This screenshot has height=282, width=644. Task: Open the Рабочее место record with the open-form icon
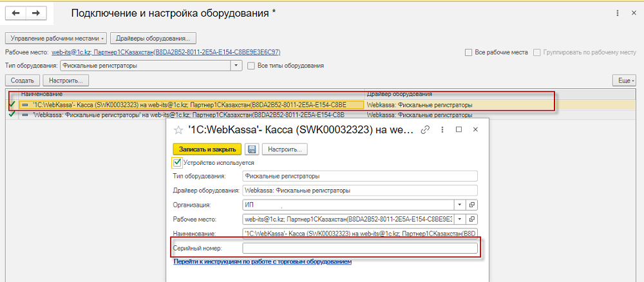point(471,219)
